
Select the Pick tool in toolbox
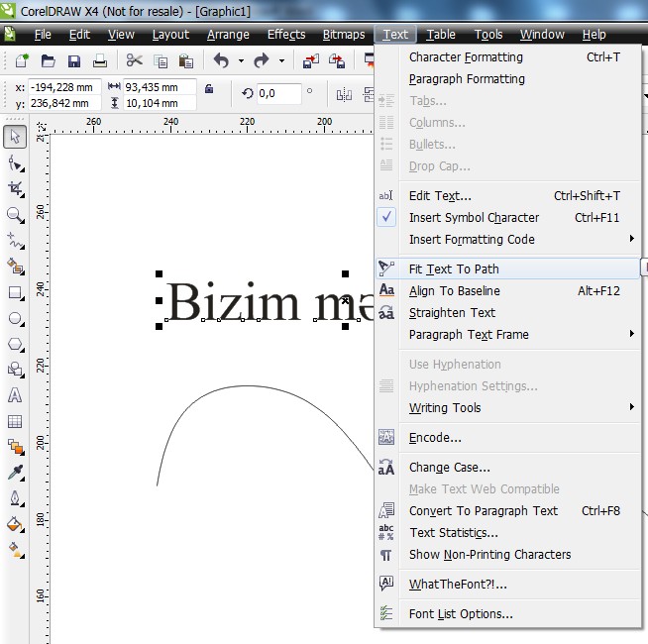click(15, 137)
